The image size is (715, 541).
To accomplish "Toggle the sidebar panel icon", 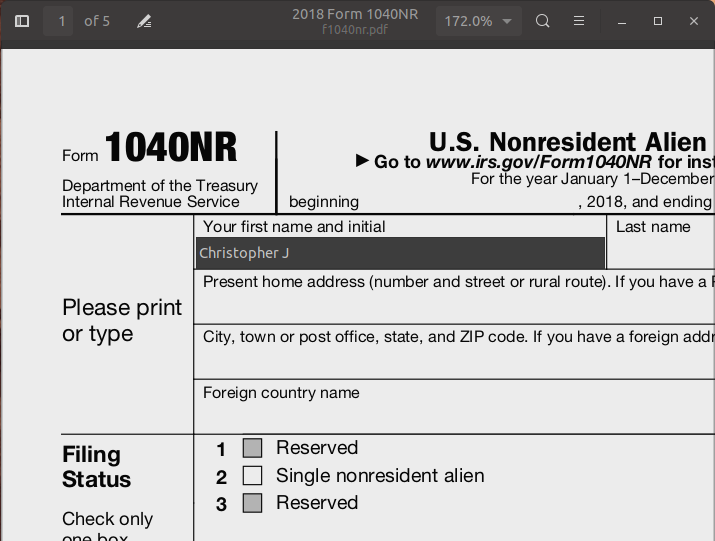I will coord(22,21).
